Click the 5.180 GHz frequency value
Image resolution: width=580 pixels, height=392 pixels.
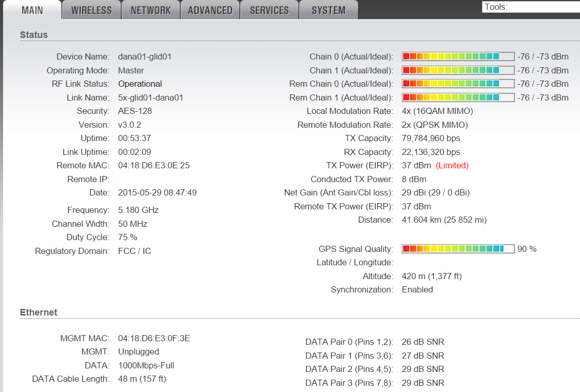tap(138, 210)
